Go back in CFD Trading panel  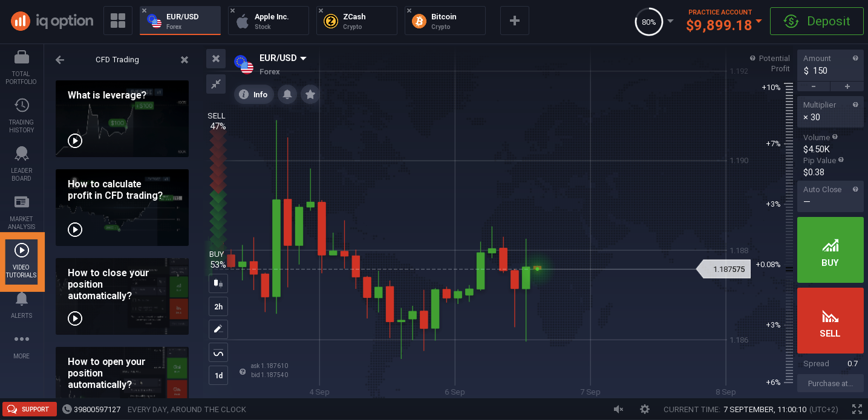point(59,60)
